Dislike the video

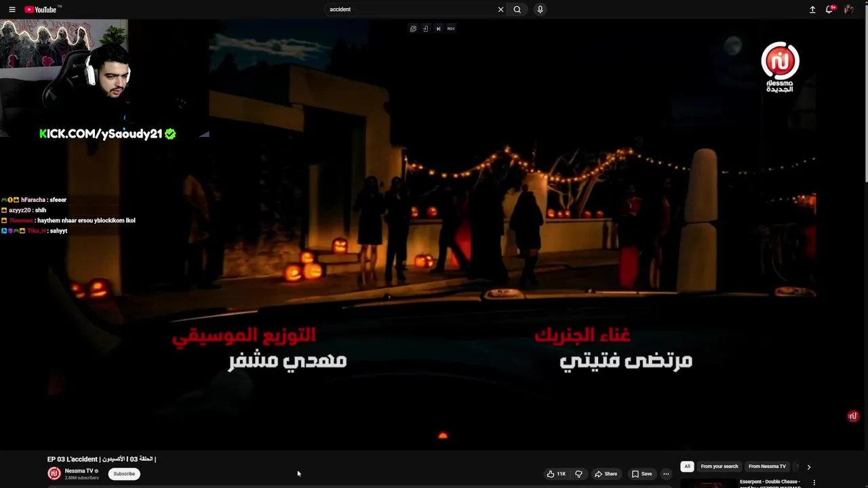pos(578,474)
